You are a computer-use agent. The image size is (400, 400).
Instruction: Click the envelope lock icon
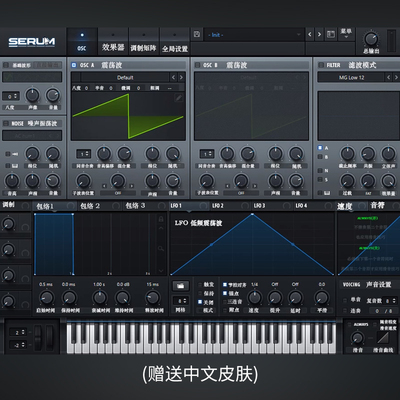point(161,219)
